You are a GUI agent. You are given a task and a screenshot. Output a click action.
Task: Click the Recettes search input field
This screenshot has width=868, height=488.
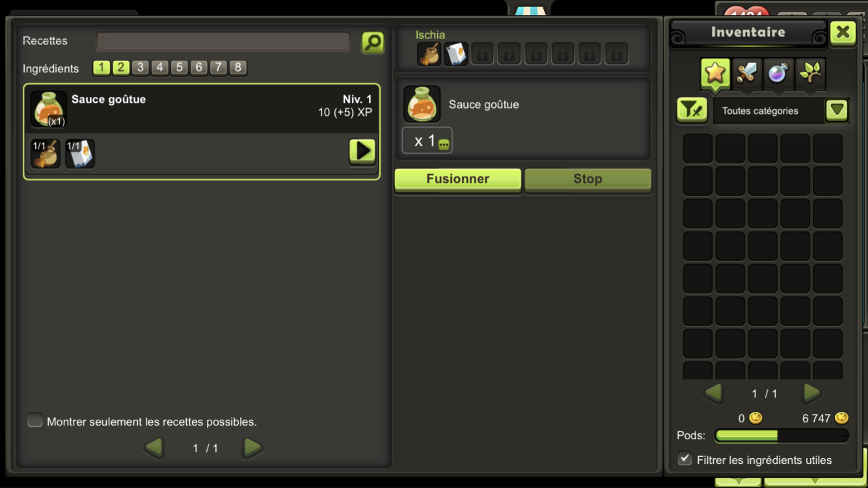223,42
